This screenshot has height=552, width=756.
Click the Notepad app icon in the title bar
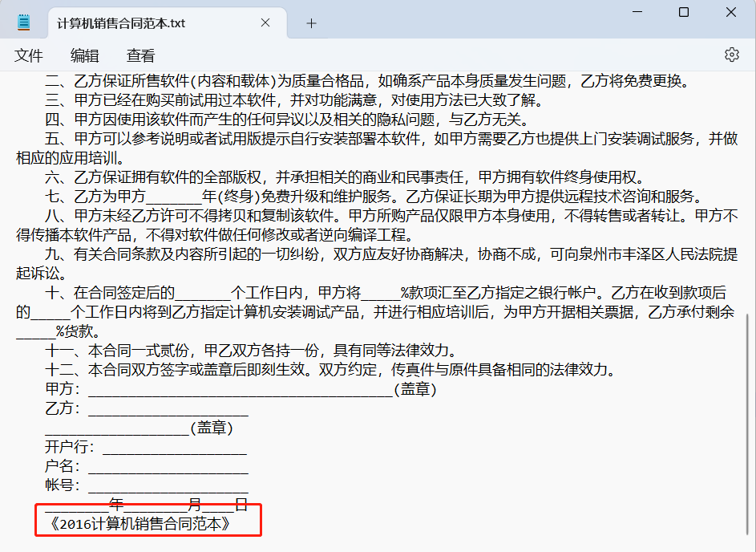click(24, 21)
